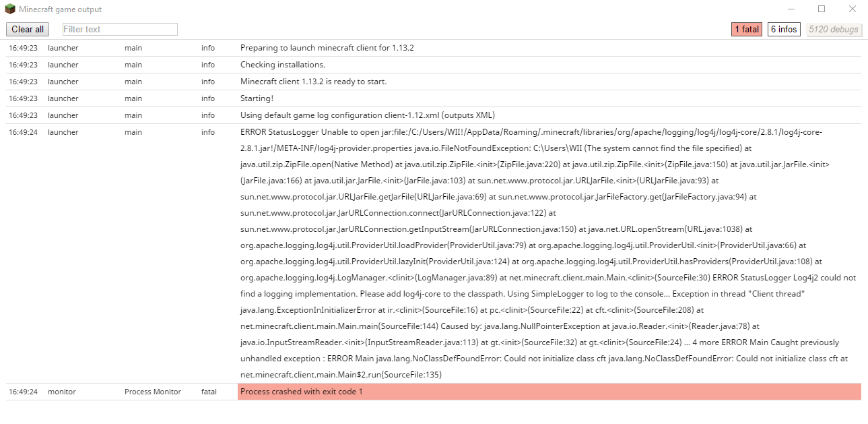Select the 'Preparing to launch minecraft client' log row
This screenshot has height=424, width=868.
pyautogui.click(x=327, y=49)
